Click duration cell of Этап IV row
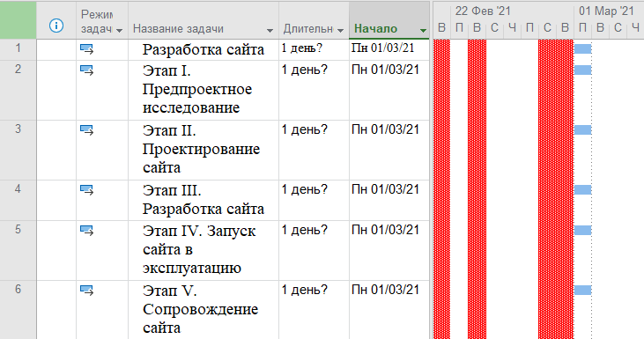Image resolution: width=644 pixels, height=339 pixels. [314, 251]
